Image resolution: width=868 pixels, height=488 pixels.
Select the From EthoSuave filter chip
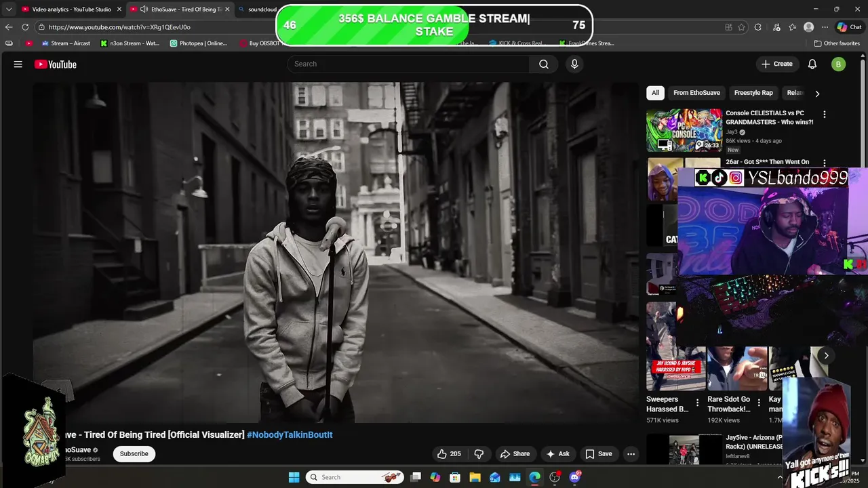pos(696,93)
